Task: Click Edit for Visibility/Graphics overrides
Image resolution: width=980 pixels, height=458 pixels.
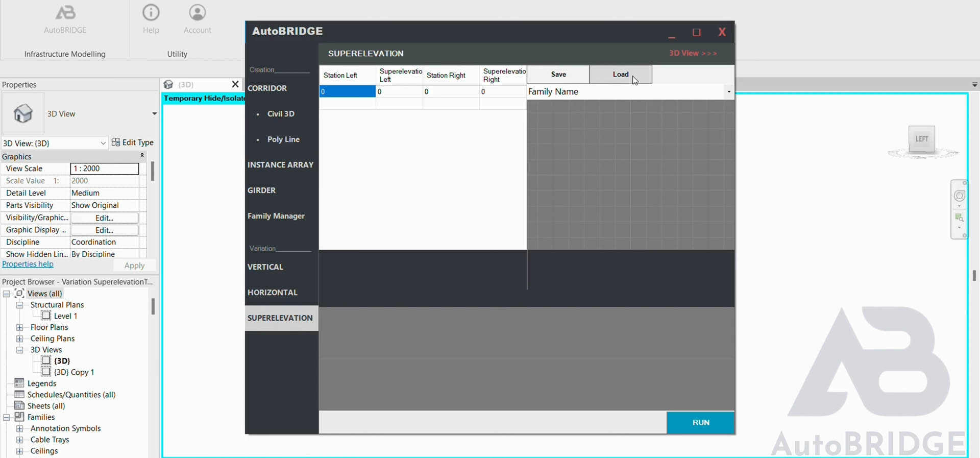Action: click(104, 218)
